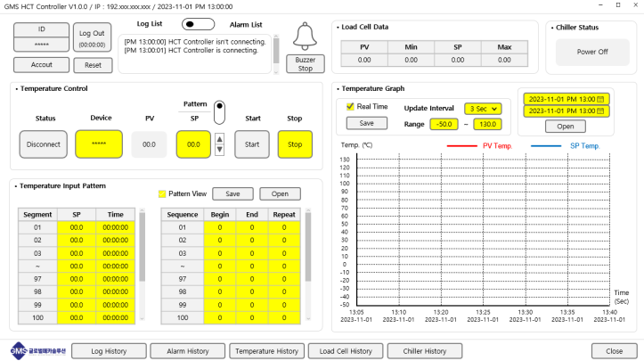
Task: Open the Temperature History view
Action: pos(265,351)
